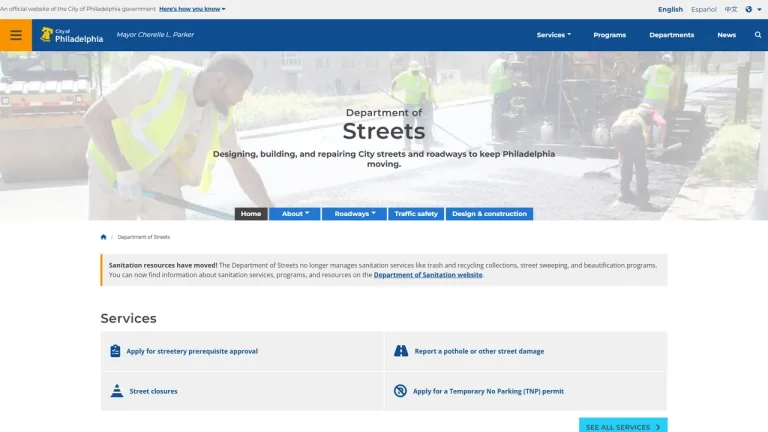The image size is (768, 432).
Task: Open the Street closures service link
Action: pos(153,391)
